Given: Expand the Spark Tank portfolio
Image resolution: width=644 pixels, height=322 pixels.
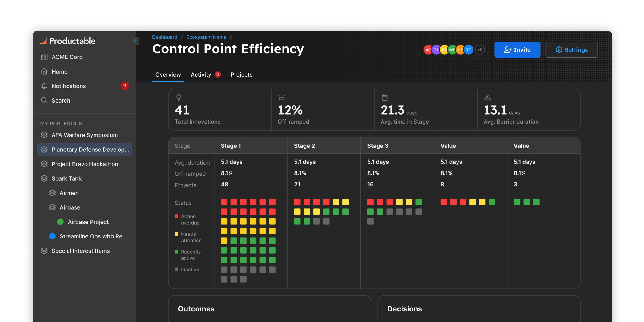Looking at the screenshot, I should click(66, 178).
